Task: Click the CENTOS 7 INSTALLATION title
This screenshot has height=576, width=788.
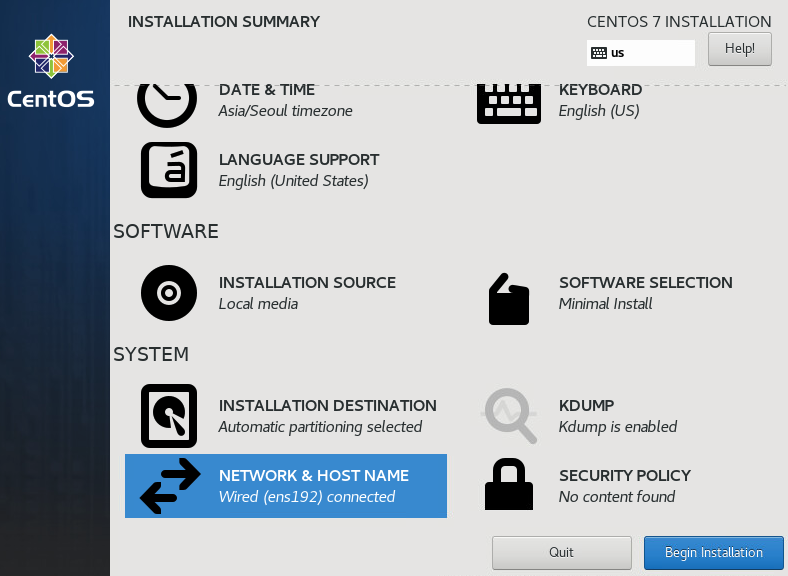Action: point(679,22)
